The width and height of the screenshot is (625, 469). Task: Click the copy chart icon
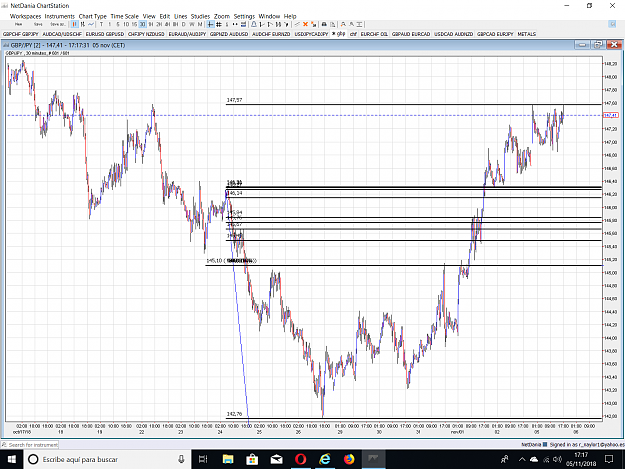pos(332,24)
